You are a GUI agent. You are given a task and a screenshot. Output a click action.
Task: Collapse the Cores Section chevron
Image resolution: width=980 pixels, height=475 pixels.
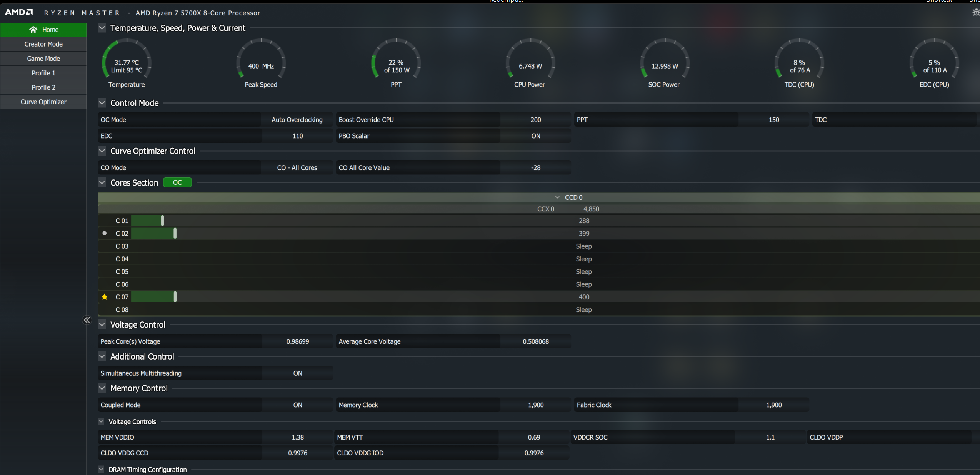click(102, 182)
